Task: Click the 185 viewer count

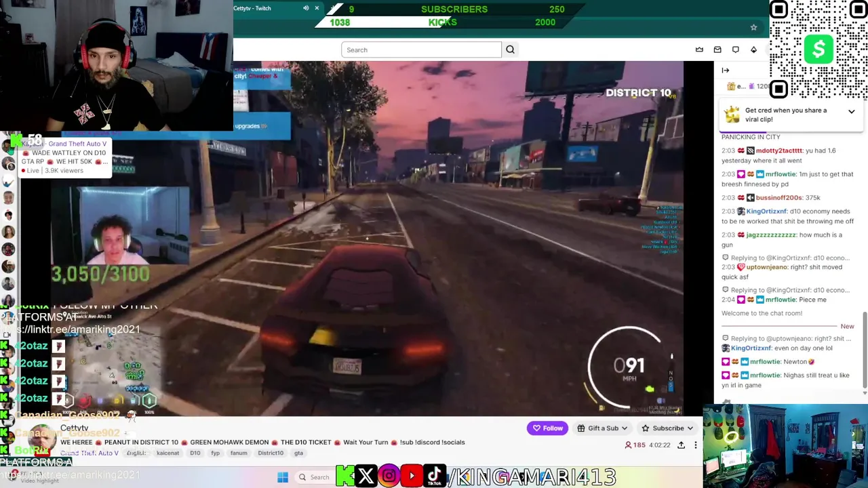Action: (635, 445)
